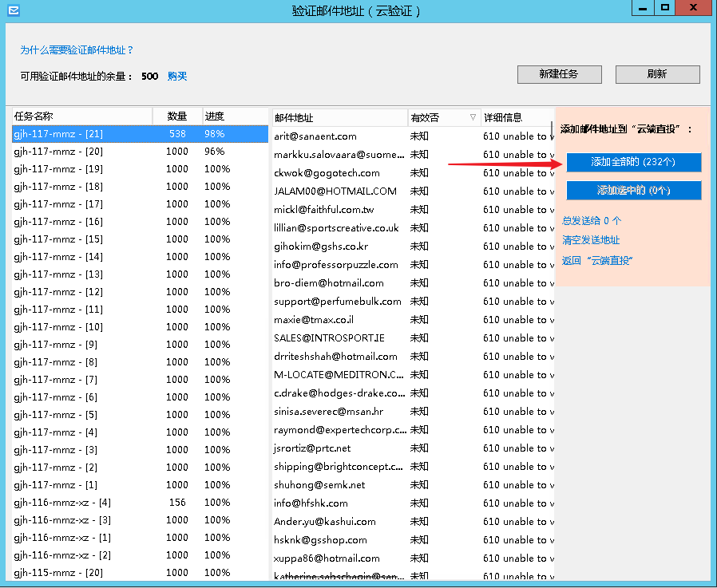Select task gjh-116-mmz-xz - [2]
Viewport: 717px width, 588px height.
140,555
